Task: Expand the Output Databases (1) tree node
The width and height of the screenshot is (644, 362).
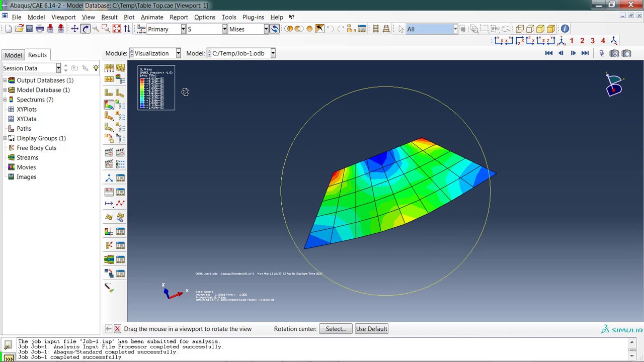Action: click(5, 80)
